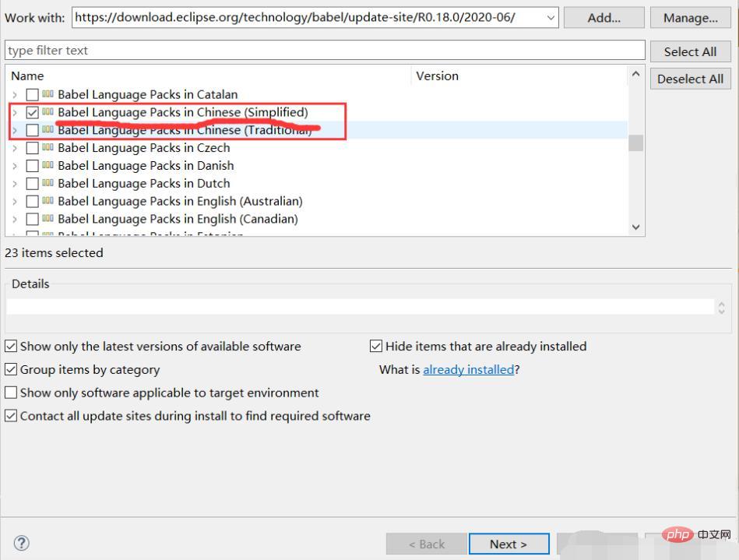Image resolution: width=739 pixels, height=560 pixels.
Task: Check the Dutch language pack checkbox
Action: (32, 184)
